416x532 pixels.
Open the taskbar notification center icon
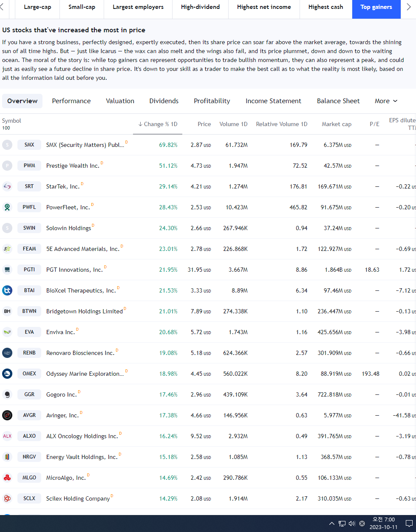coord(409,524)
